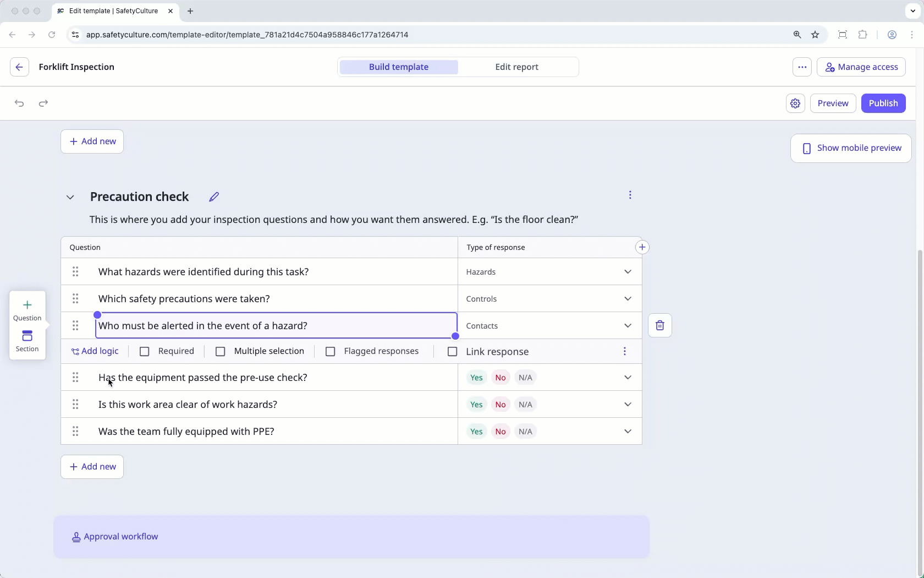
Task: Add a Question from the side panel
Action: pos(27,310)
